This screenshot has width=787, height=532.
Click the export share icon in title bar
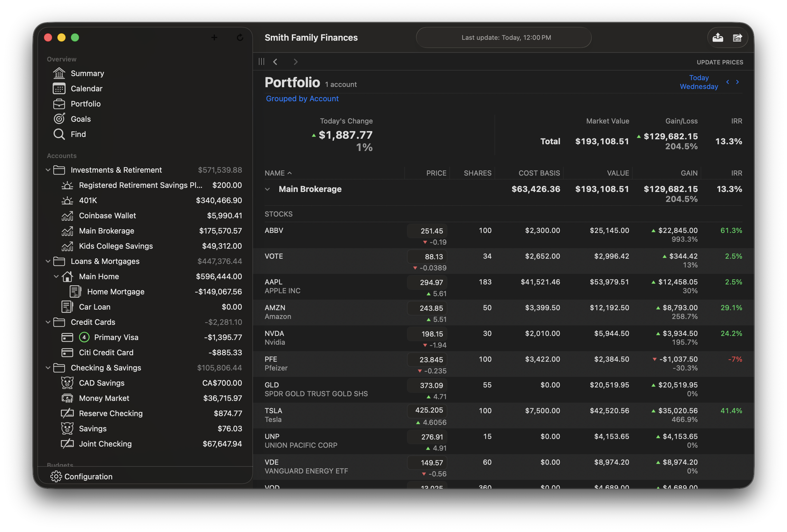[718, 37]
